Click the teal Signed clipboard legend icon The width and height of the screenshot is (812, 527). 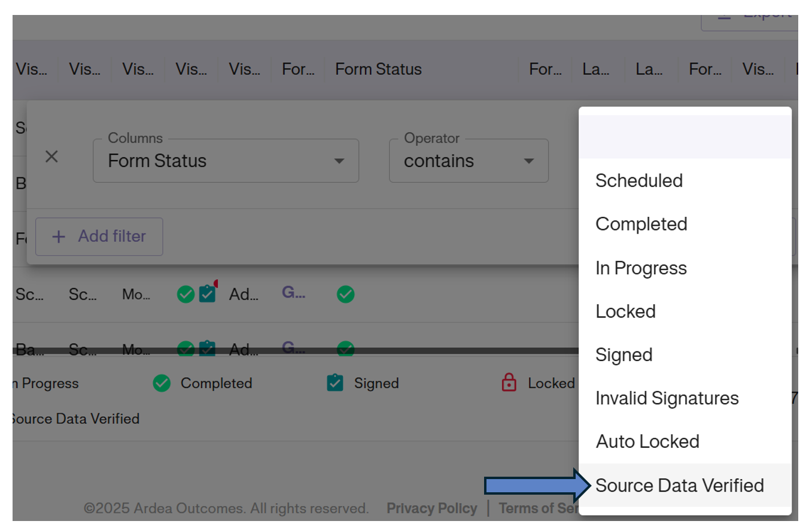tap(335, 383)
